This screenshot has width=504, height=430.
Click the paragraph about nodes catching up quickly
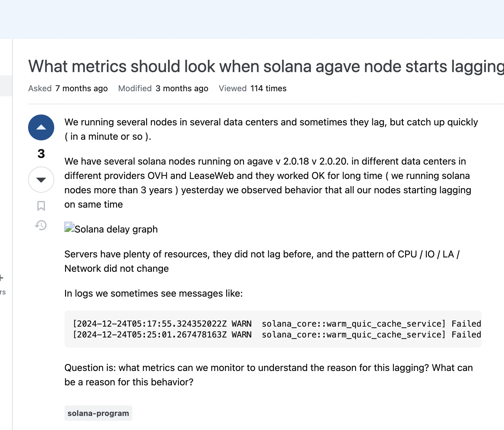click(x=271, y=129)
